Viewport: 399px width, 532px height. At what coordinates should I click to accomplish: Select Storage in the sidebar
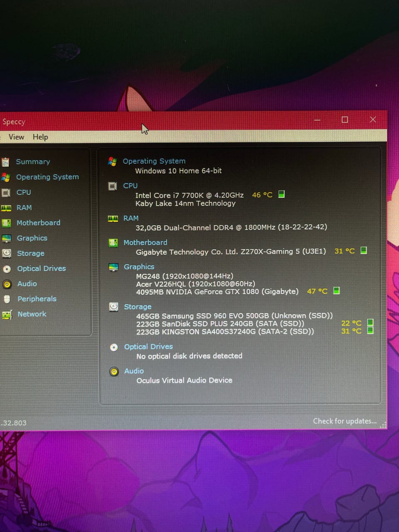pyautogui.click(x=31, y=254)
